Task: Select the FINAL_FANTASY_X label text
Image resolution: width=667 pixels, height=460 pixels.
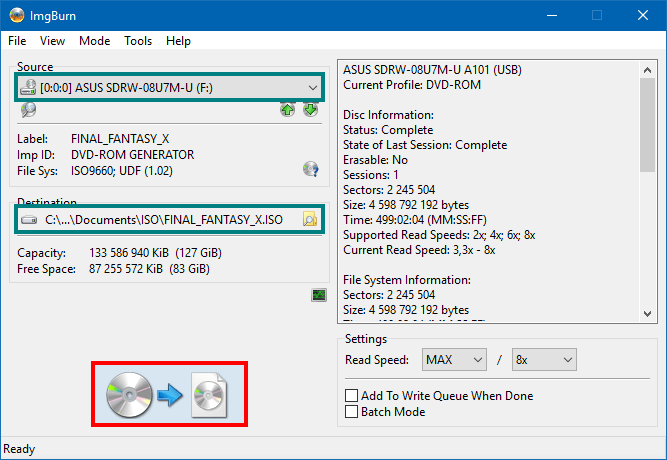Action: 120,139
